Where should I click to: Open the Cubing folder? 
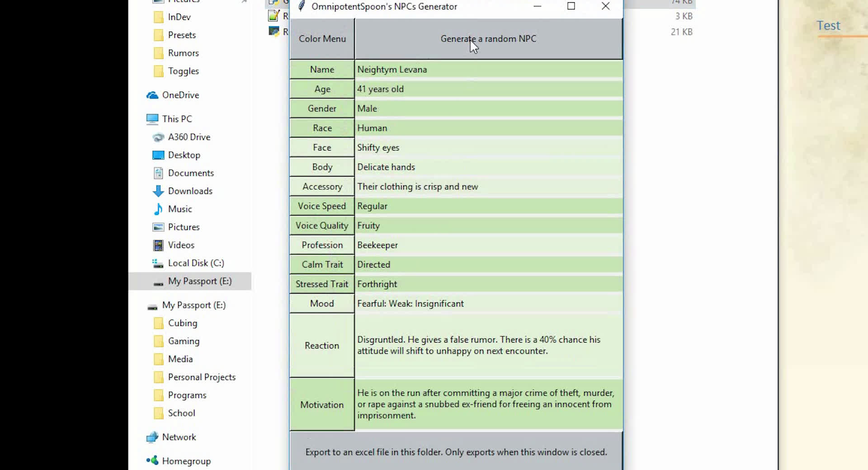[175, 323]
